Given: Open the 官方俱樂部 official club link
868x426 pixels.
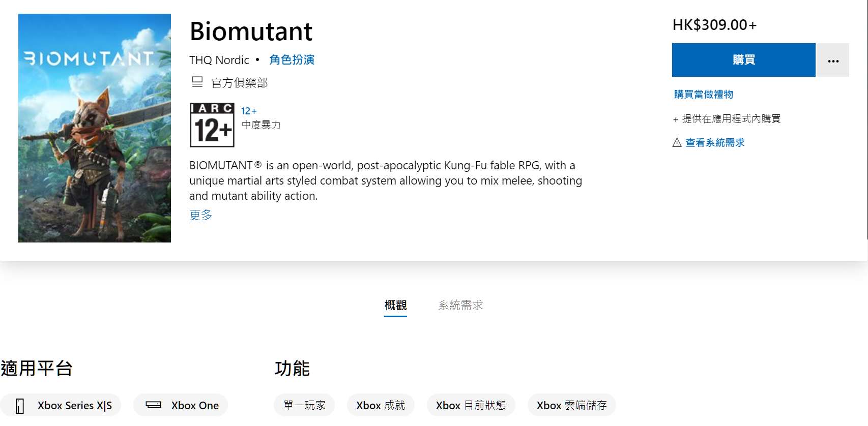Looking at the screenshot, I should [x=239, y=83].
